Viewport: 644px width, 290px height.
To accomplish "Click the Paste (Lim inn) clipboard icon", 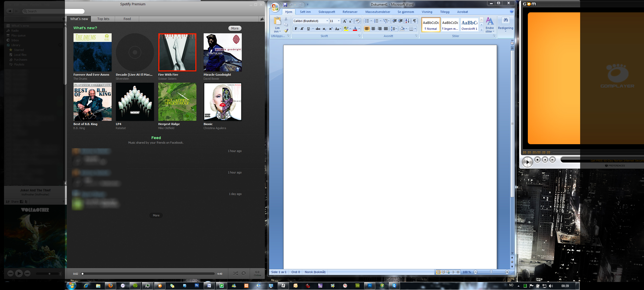I will [x=277, y=21].
